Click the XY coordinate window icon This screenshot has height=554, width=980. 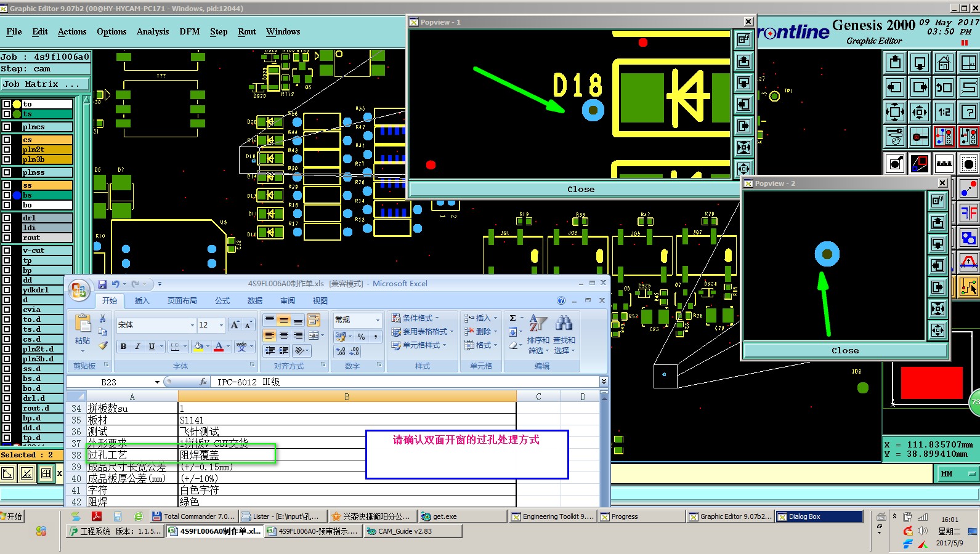969,63
